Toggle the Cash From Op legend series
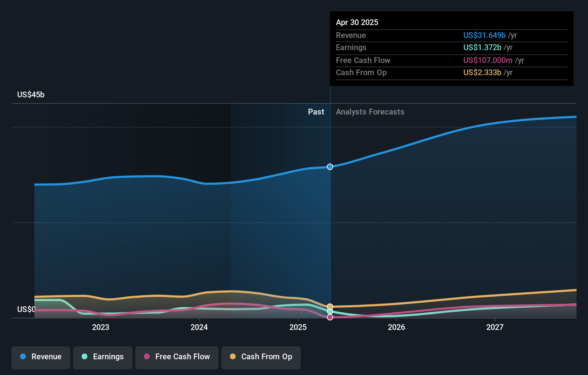 (x=261, y=357)
